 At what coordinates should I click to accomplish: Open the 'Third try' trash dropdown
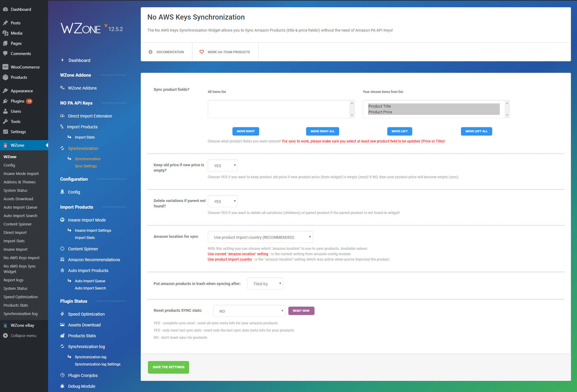(x=265, y=283)
